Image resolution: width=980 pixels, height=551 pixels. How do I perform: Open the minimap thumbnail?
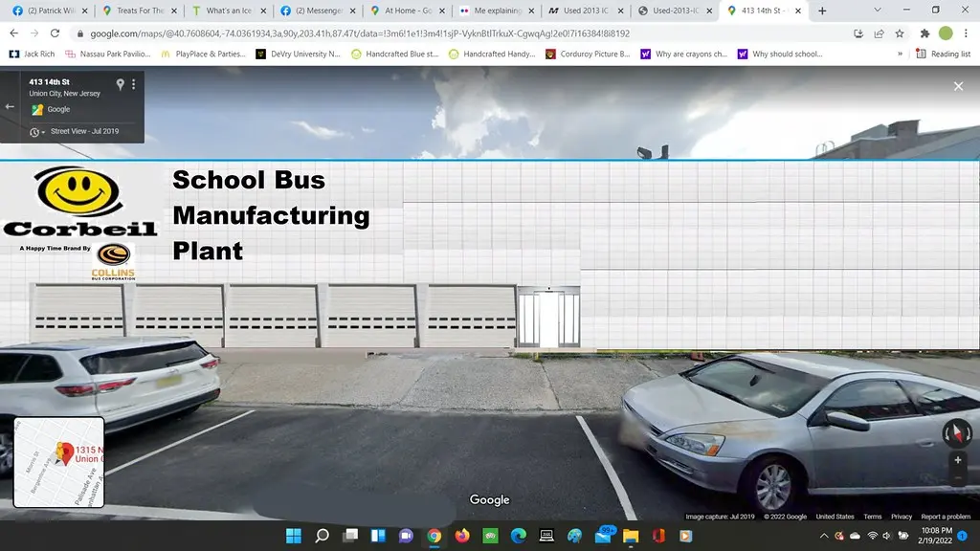click(x=58, y=462)
